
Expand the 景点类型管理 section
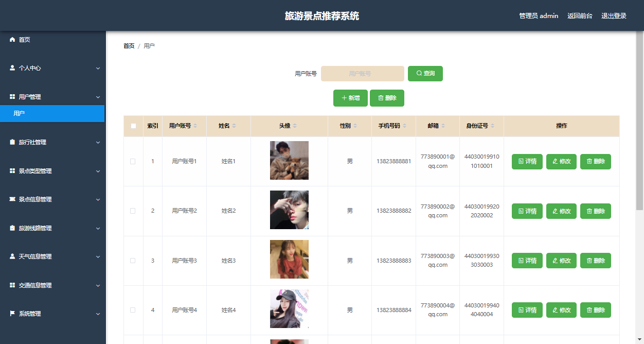51,171
